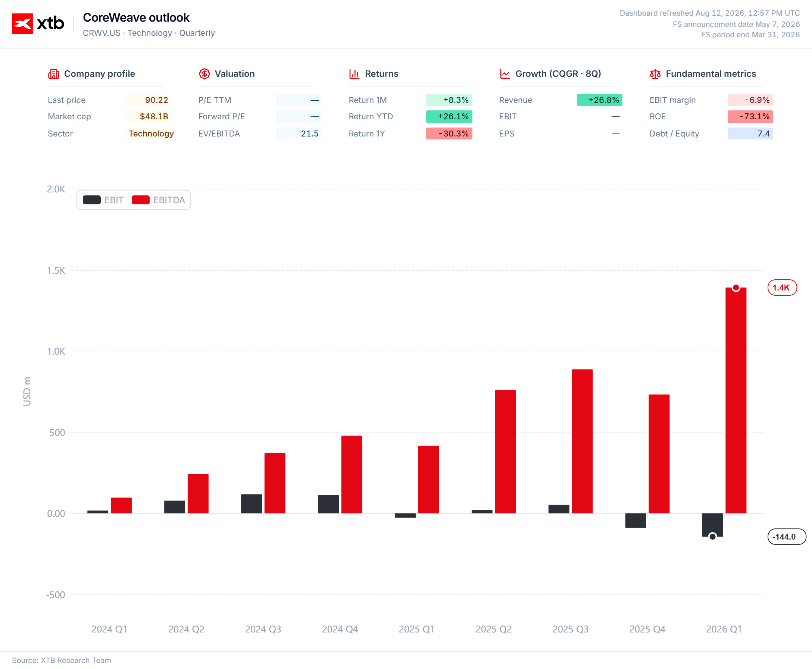Click the Dashboard refreshed timestamp
Viewport: 812px width, 669px height.
(709, 13)
